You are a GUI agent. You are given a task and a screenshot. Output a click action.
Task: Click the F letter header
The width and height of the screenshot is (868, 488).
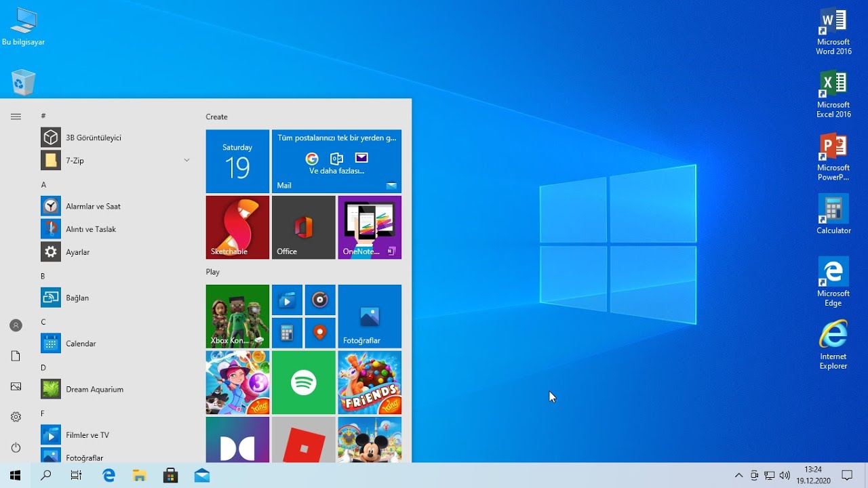(x=43, y=413)
